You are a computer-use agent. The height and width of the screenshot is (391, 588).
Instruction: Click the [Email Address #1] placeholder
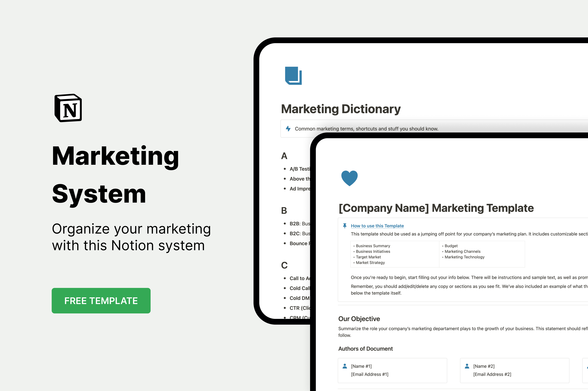pos(370,374)
